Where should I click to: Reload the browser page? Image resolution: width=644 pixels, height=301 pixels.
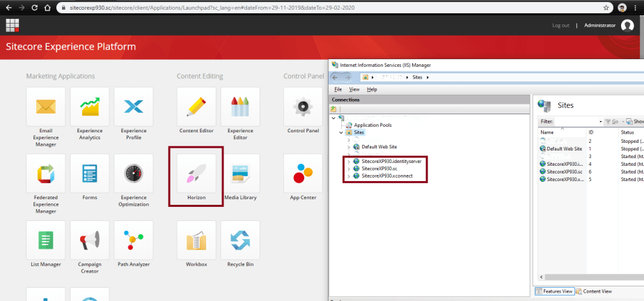click(x=35, y=8)
